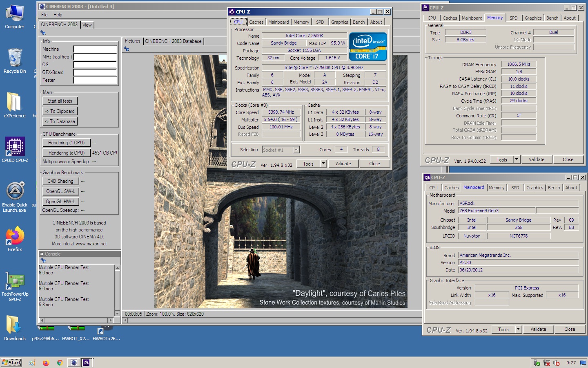Open Enable Quick Launch.exe desktop icon
Image resolution: width=588 pixels, height=368 pixels.
pos(15,197)
